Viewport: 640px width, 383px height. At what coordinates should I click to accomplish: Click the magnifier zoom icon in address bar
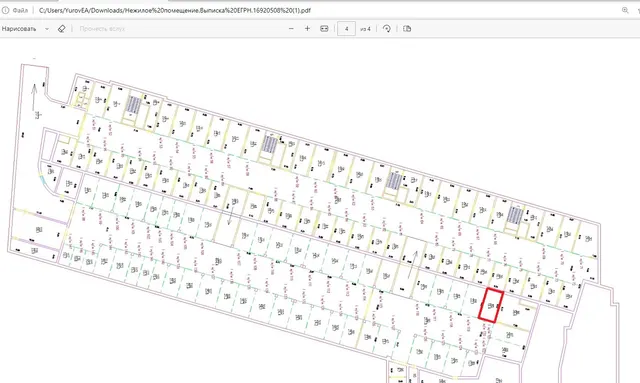coord(625,10)
